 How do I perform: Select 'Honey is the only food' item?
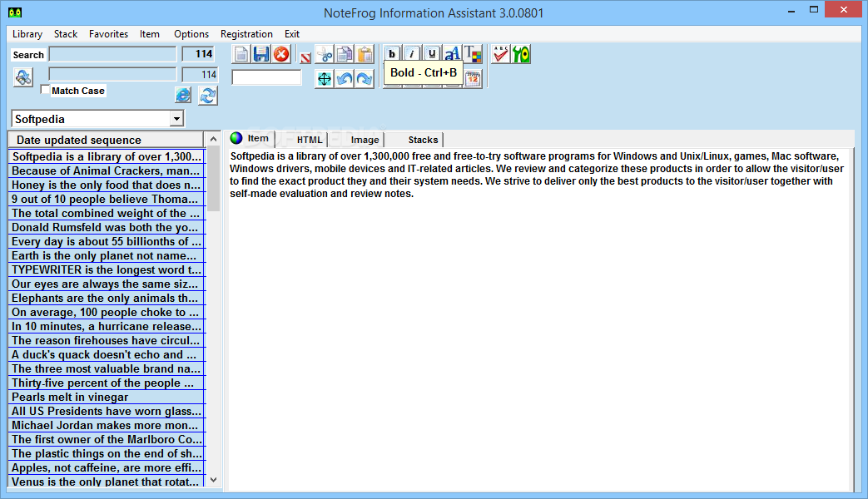click(x=107, y=185)
